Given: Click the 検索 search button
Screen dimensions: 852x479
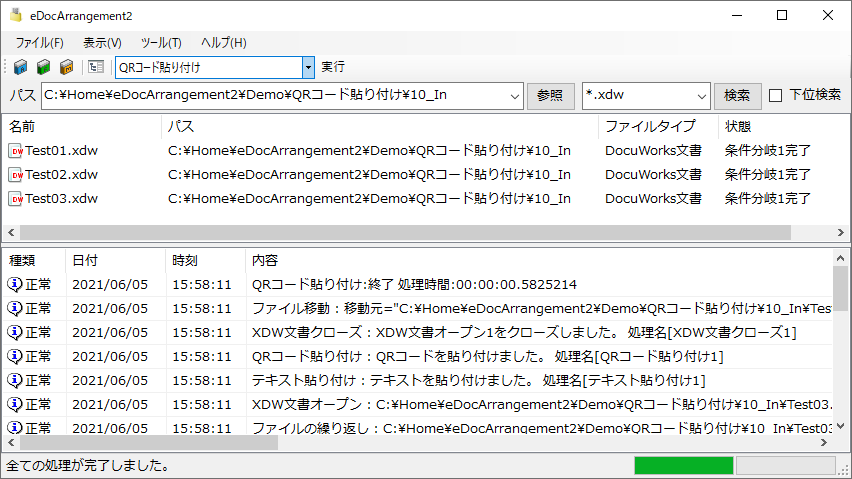Looking at the screenshot, I should [x=737, y=96].
